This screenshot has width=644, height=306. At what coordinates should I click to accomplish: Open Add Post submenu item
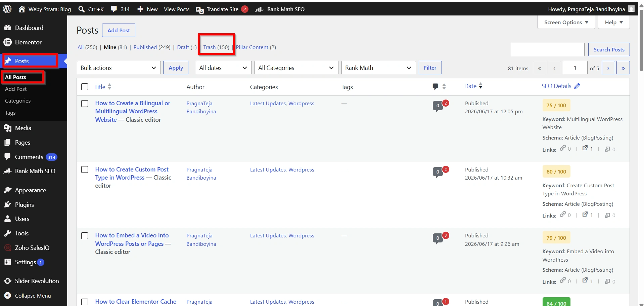16,89
